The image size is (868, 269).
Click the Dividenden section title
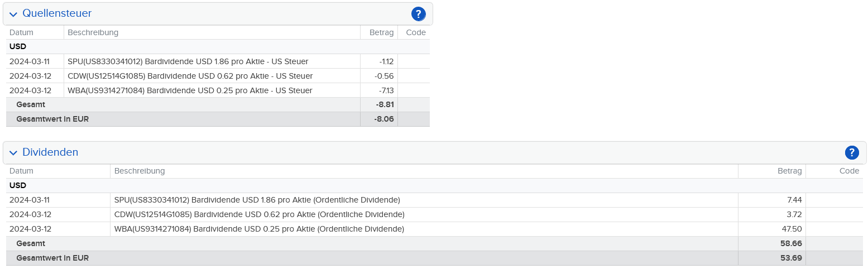click(x=50, y=152)
